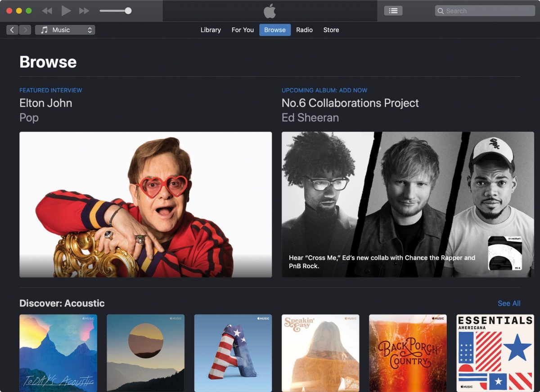540x392 pixels.
Task: Open the Essentials Americana playlist cover
Action: tap(495, 353)
